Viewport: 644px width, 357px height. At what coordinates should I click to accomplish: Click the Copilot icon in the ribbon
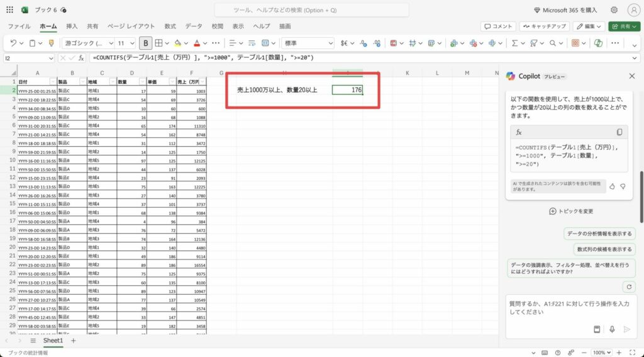click(598, 43)
